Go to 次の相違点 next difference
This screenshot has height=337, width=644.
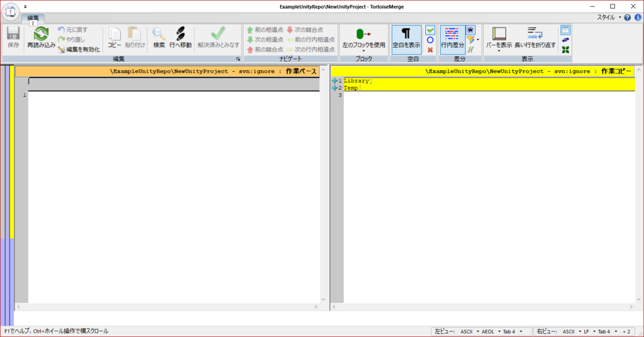(265, 40)
